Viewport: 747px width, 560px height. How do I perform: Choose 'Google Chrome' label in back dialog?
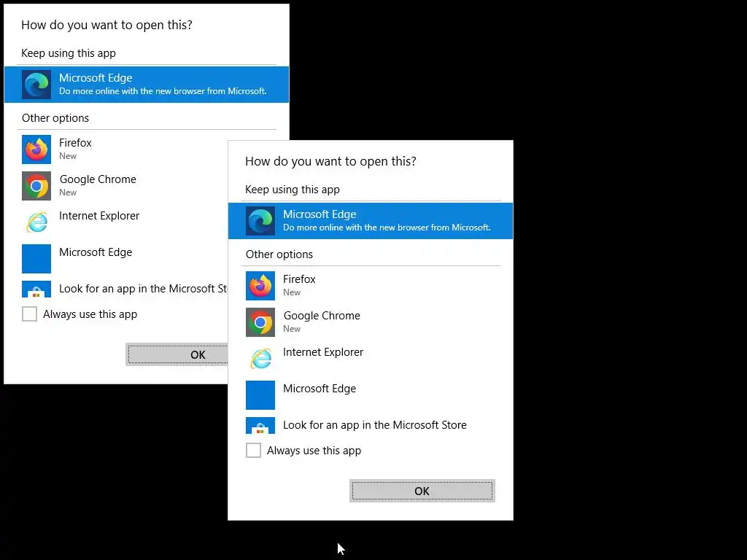(98, 179)
